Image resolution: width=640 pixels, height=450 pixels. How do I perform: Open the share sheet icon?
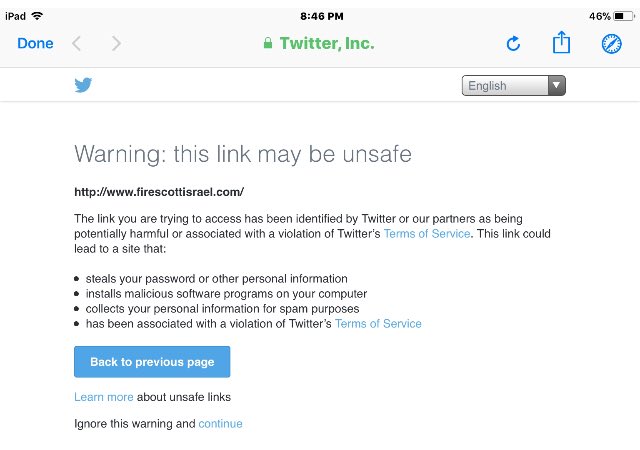pos(561,42)
